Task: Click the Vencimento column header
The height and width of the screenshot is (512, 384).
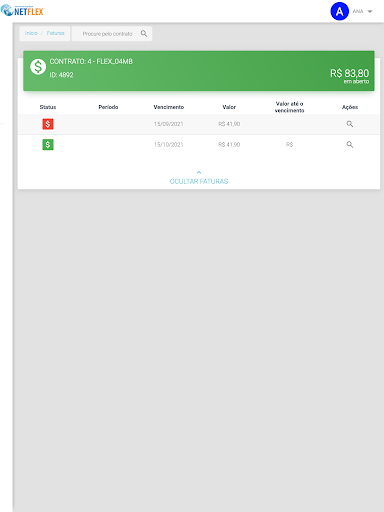Action: 169,107
